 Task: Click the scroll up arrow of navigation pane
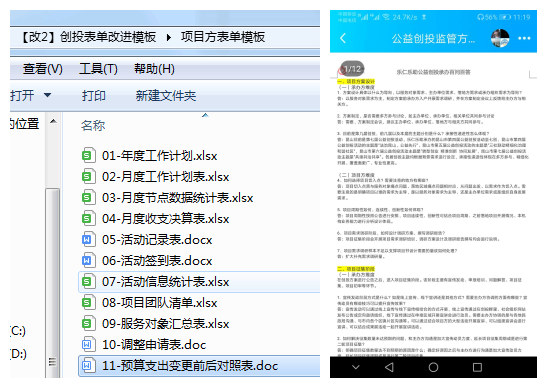pos(53,121)
